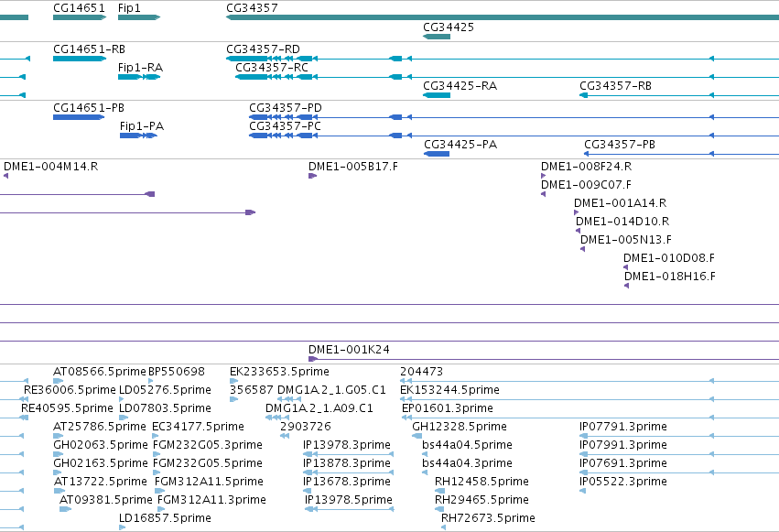The width and height of the screenshot is (779, 532).
Task: Click the 204473 EST label
Action: pos(421,372)
